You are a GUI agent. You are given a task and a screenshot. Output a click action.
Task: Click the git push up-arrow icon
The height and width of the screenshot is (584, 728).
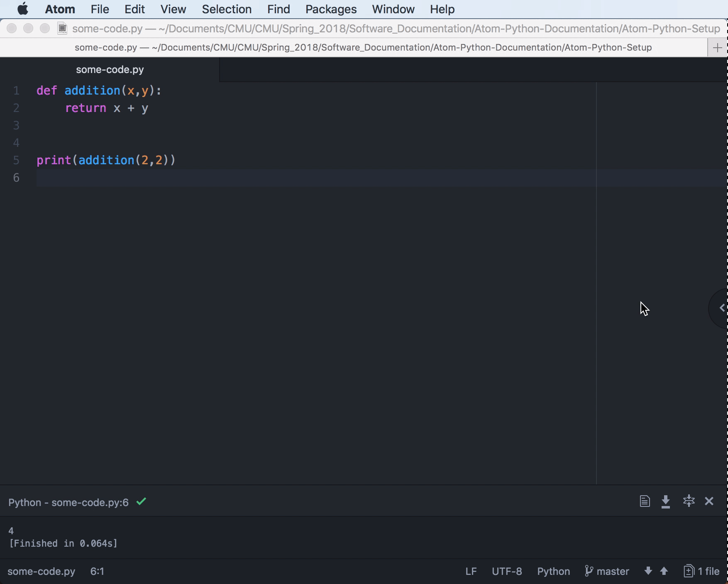tap(664, 571)
